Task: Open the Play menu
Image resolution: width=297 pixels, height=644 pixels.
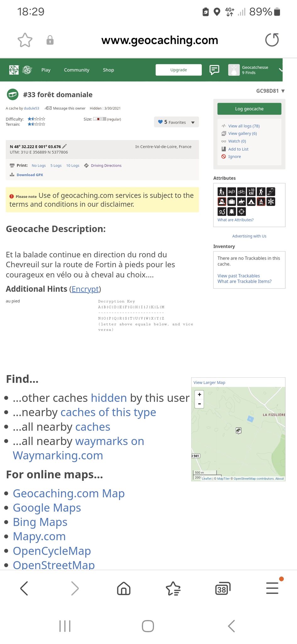Action: click(46, 70)
